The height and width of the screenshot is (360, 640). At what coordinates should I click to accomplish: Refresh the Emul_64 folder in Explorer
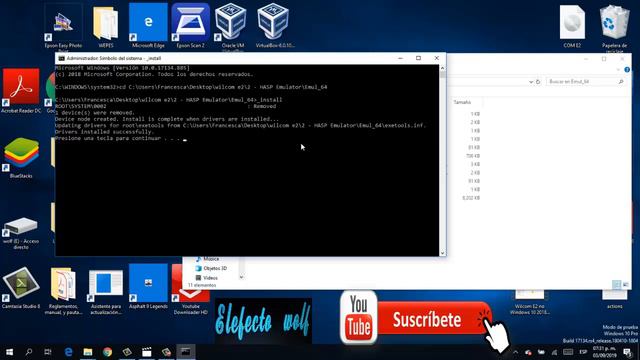click(x=538, y=82)
